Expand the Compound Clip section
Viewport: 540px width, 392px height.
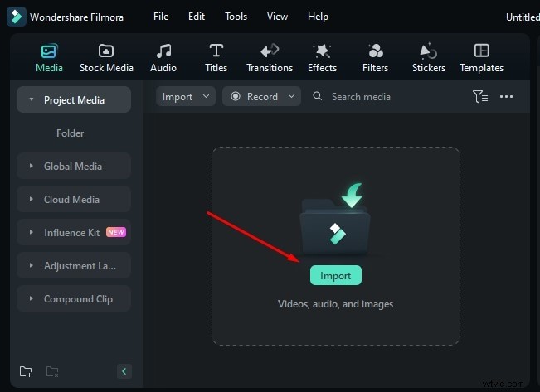pyautogui.click(x=73, y=298)
